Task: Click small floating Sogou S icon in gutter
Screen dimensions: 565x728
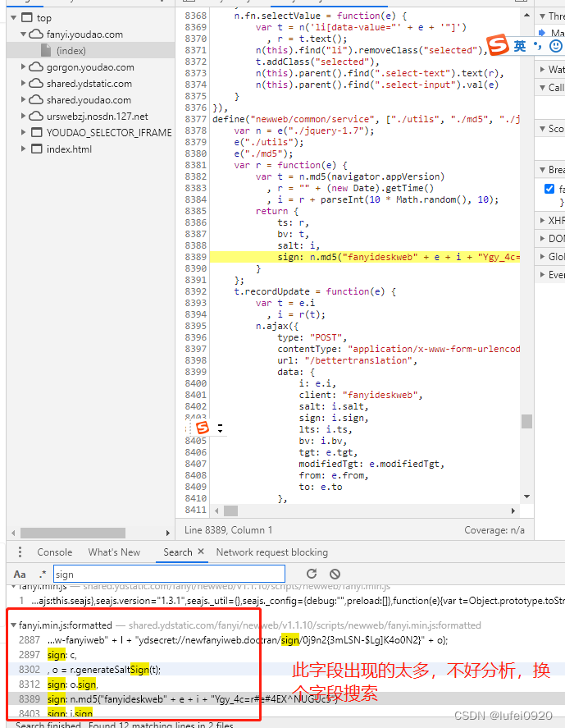Action: tap(203, 428)
